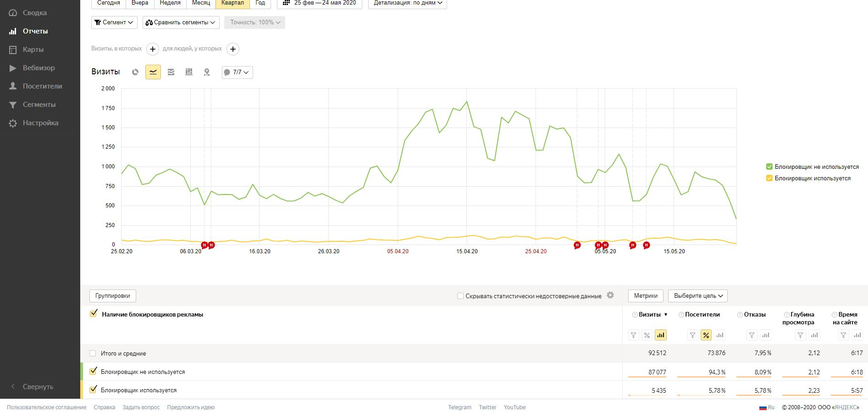Open Справка footer link
This screenshot has height=412, width=868.
pos(105,407)
